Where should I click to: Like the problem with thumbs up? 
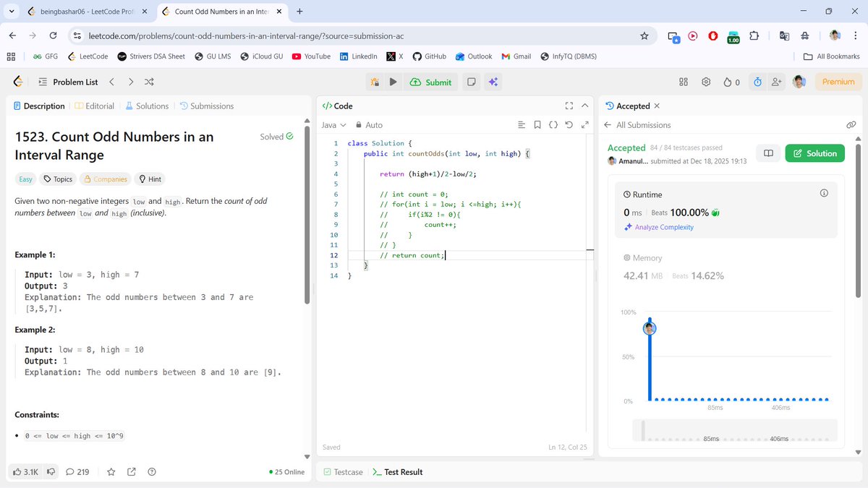click(25, 472)
